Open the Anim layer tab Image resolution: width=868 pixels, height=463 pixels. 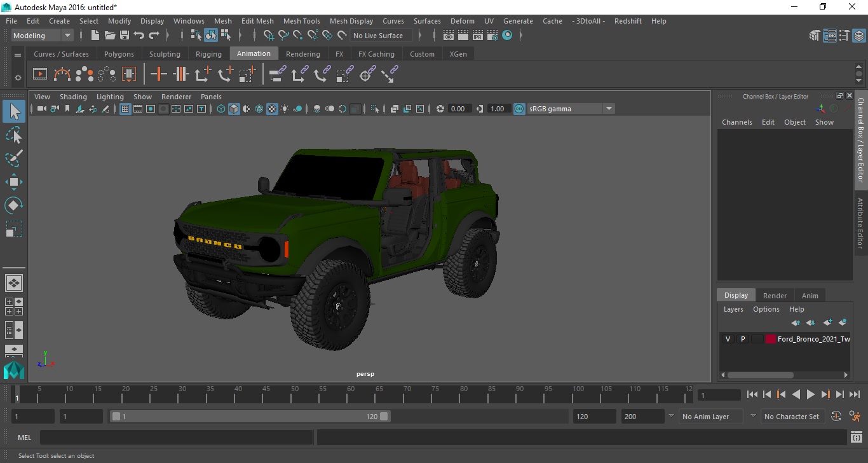[x=810, y=295]
